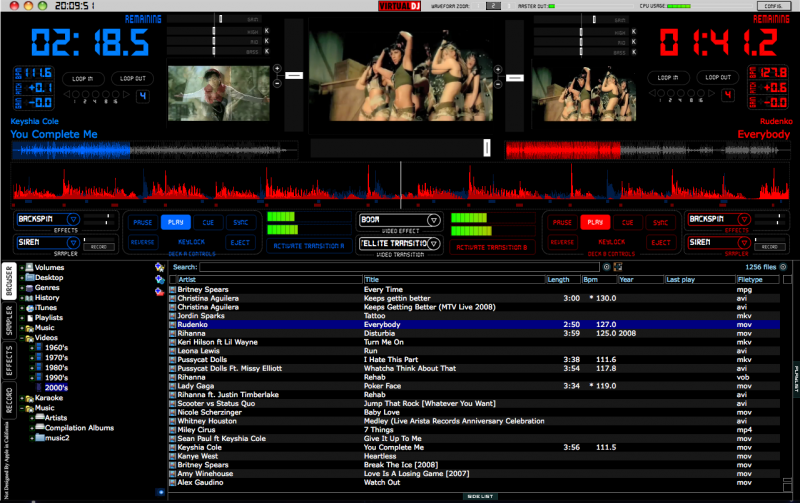The height and width of the screenshot is (503, 800).
Task: Kill the Mid EQ on deck B
Action: [x=634, y=41]
